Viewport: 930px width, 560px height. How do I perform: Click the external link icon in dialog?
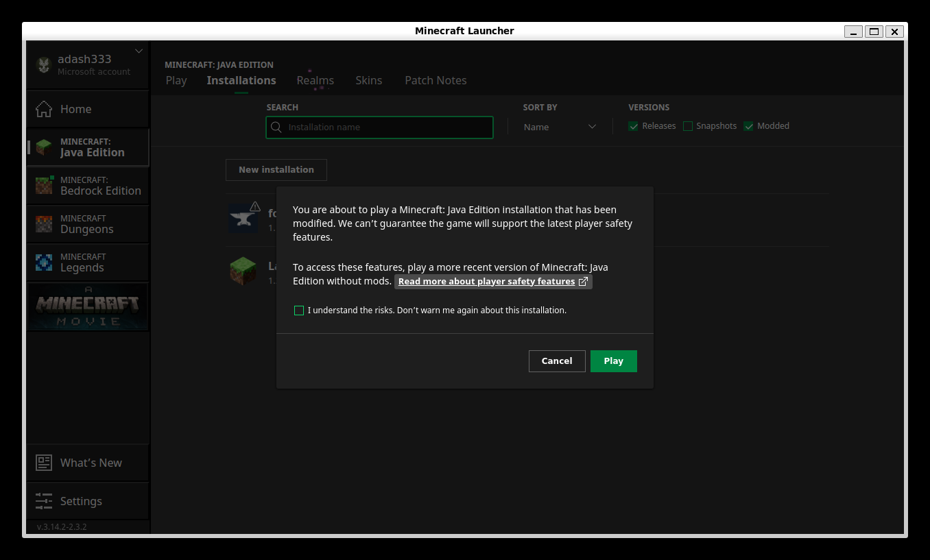[584, 282]
